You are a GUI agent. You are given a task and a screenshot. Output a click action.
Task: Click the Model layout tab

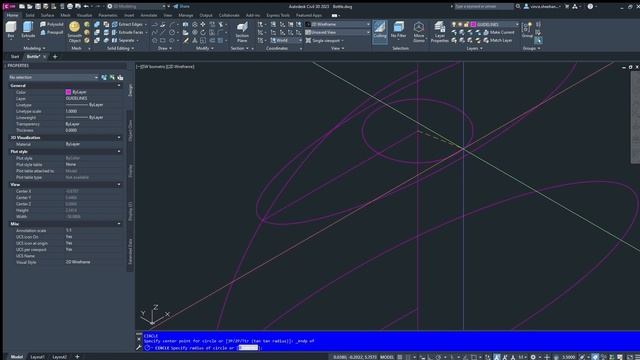click(16, 357)
